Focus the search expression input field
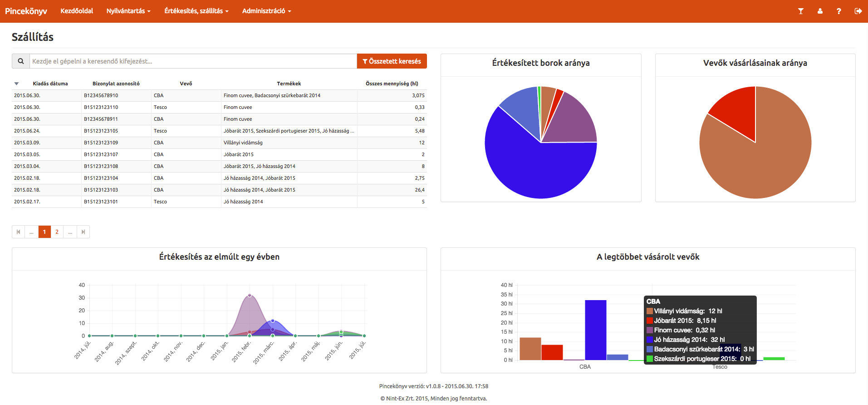The width and height of the screenshot is (868, 405). point(193,61)
